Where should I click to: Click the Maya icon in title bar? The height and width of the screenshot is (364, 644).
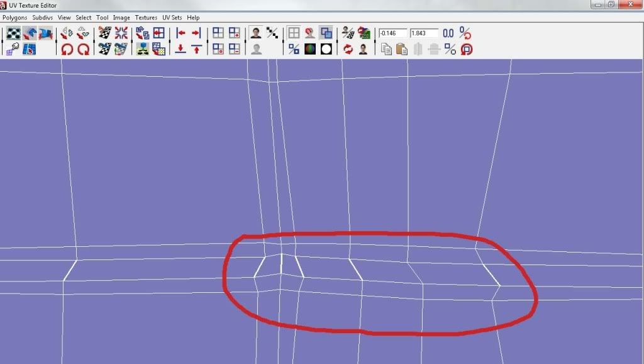pos(3,5)
